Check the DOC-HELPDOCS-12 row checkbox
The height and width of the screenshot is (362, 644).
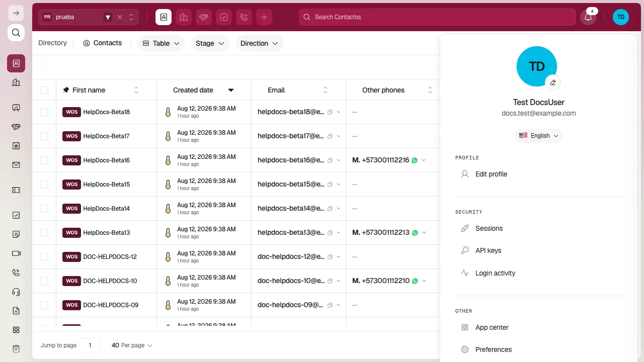pyautogui.click(x=44, y=257)
